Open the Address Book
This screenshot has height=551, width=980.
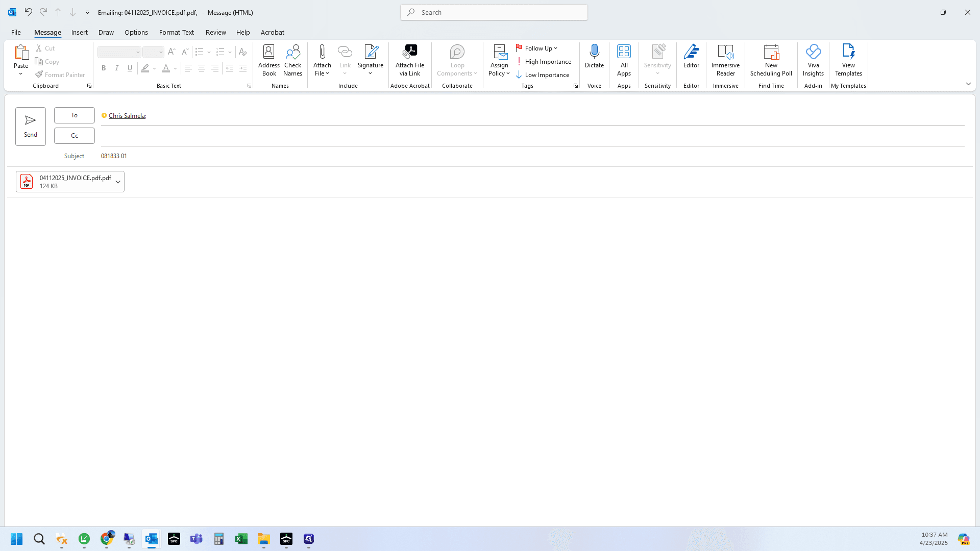point(269,60)
